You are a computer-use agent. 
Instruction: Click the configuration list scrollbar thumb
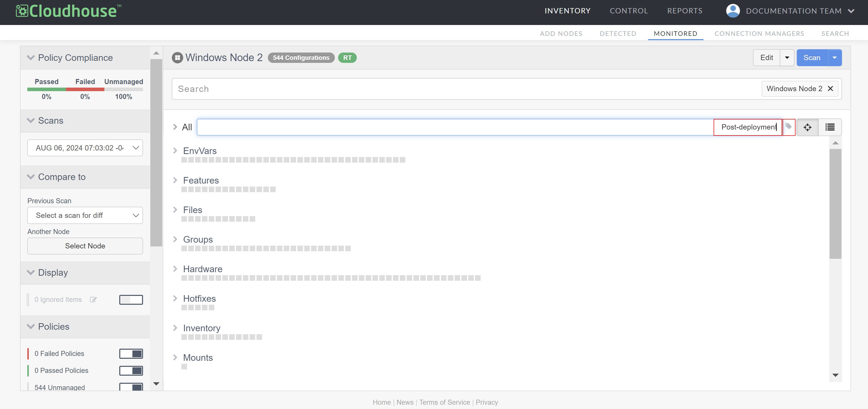click(x=835, y=204)
